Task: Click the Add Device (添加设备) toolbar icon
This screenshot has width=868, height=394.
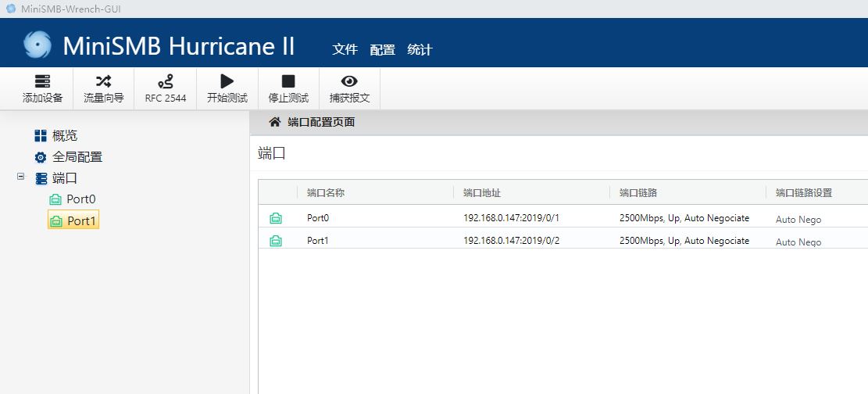Action: coord(43,81)
